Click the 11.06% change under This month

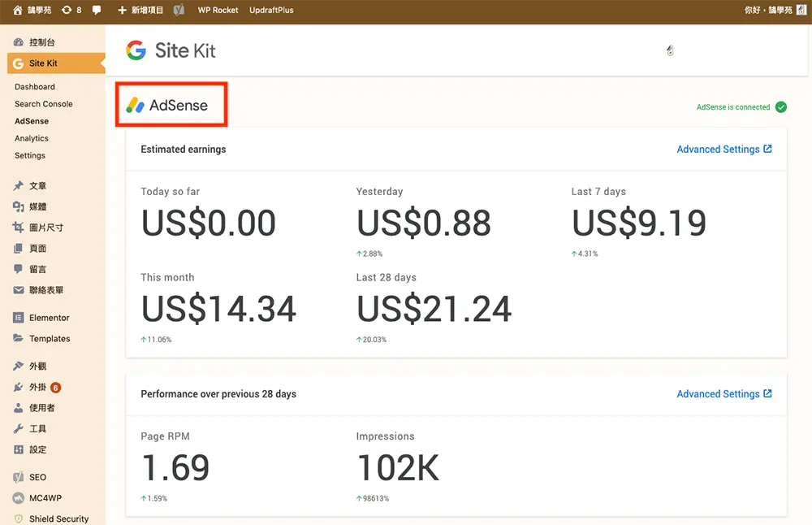click(156, 340)
